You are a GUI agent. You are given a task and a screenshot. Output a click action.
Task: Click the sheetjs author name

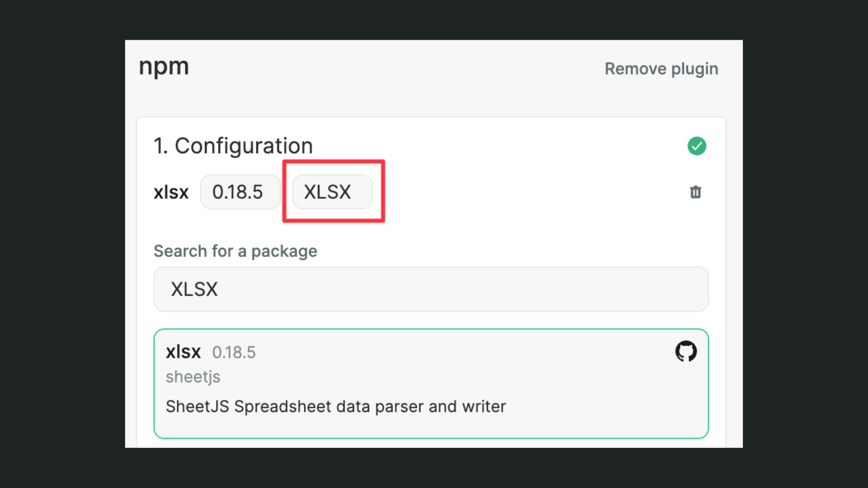coord(193,377)
